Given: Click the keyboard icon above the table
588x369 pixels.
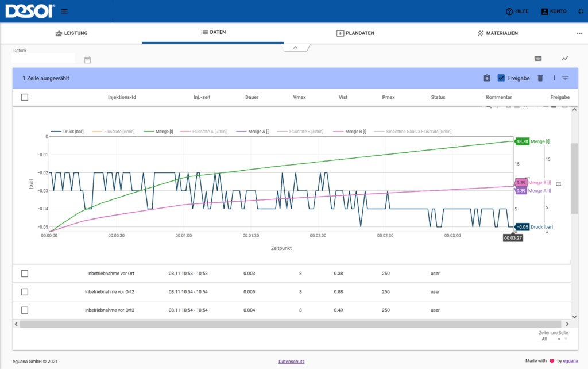Looking at the screenshot, I should coord(537,59).
